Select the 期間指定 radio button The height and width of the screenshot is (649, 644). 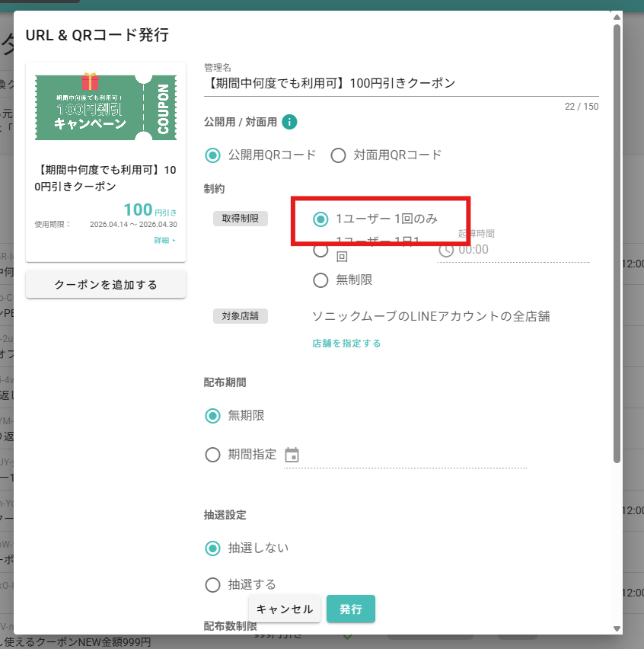click(x=213, y=455)
